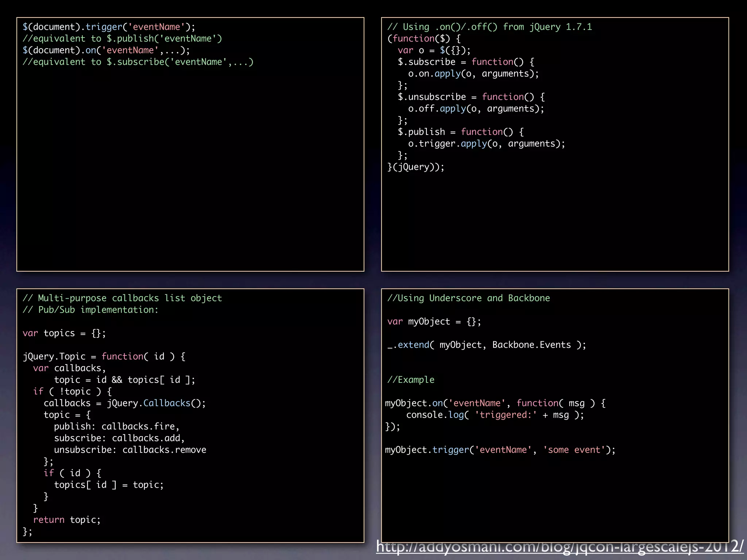This screenshot has width=747, height=560.
Task: Click the 'var topics = {};' line
Action: click(x=64, y=333)
